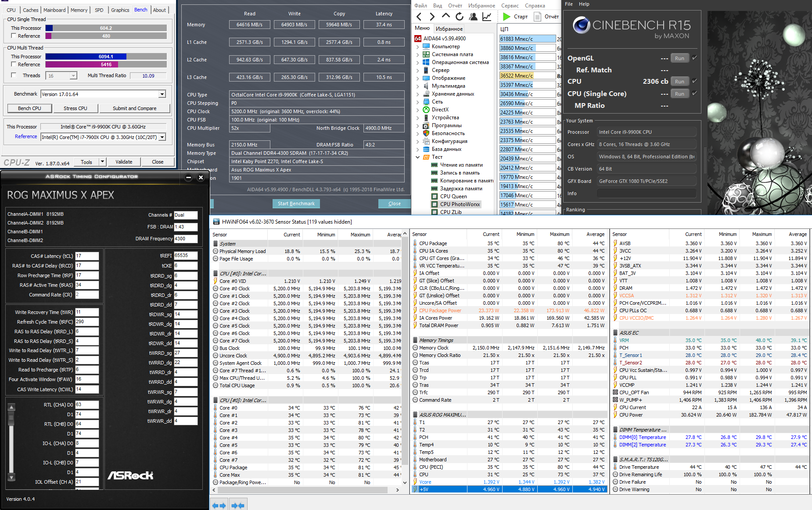Open the Benchmark Version 17.01.64 dropdown
The width and height of the screenshot is (812, 510).
pyautogui.click(x=162, y=94)
